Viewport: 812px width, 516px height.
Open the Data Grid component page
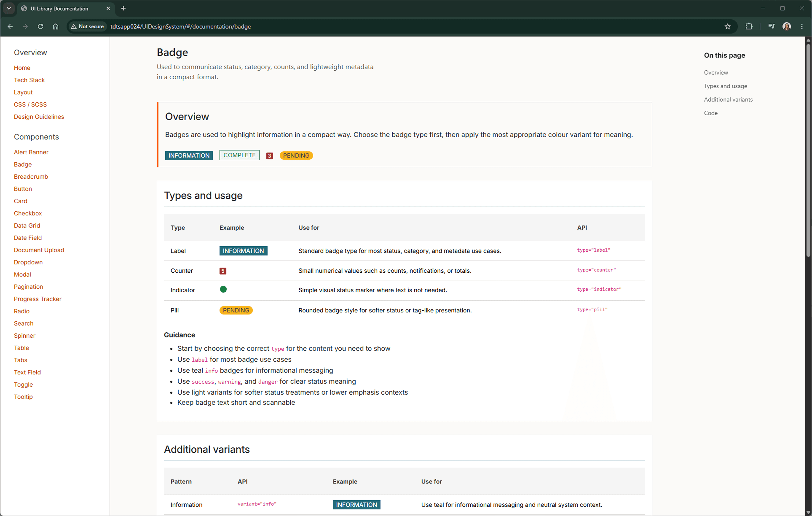27,225
